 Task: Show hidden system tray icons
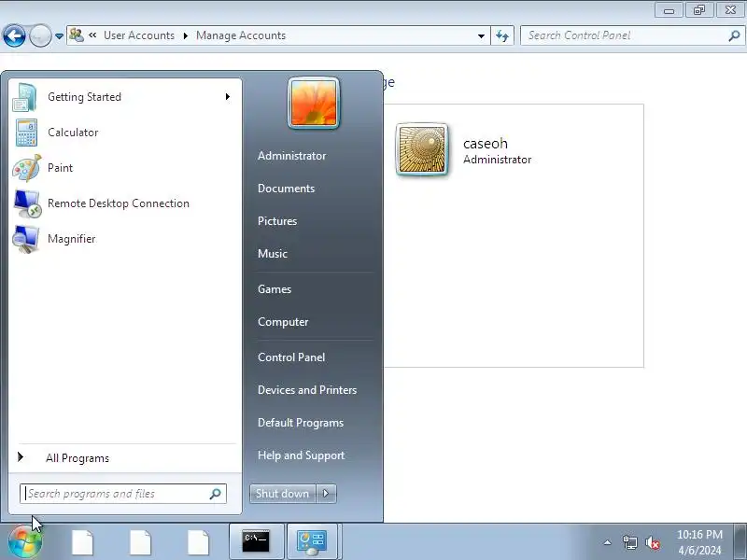click(x=608, y=542)
